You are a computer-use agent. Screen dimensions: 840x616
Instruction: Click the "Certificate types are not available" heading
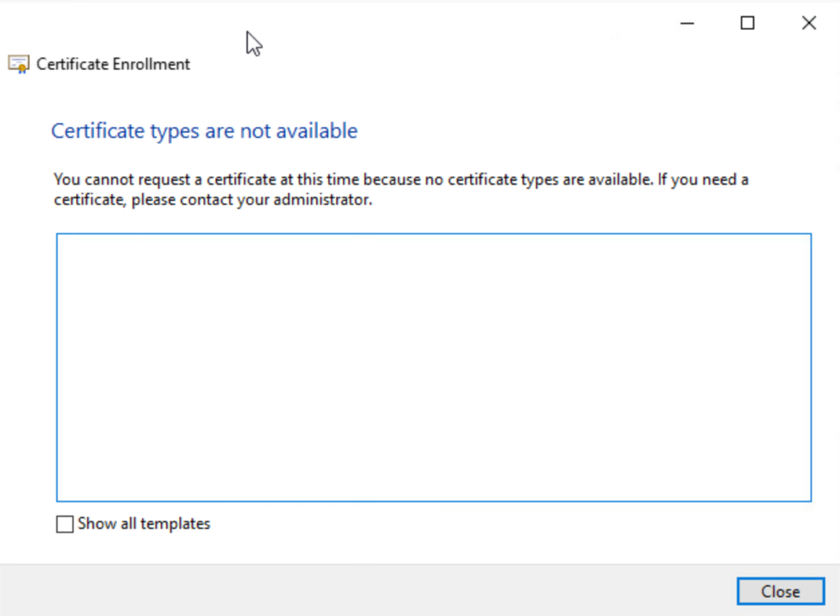[x=204, y=131]
